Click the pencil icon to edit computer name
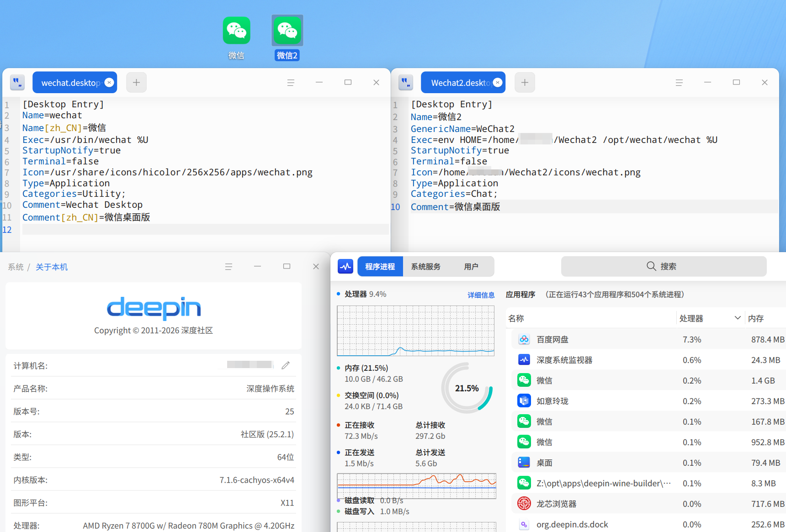Viewport: 786px width, 532px height. point(286,365)
